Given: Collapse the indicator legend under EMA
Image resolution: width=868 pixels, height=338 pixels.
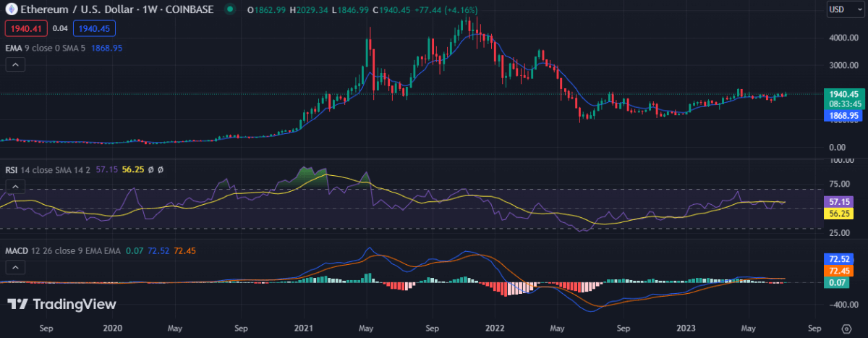Looking at the screenshot, I should pos(16,64).
